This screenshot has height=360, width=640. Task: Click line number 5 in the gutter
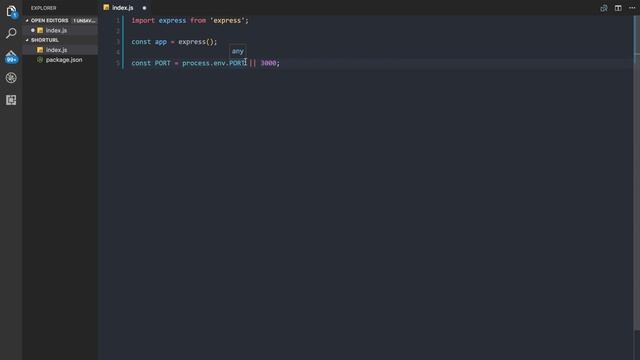[118, 63]
